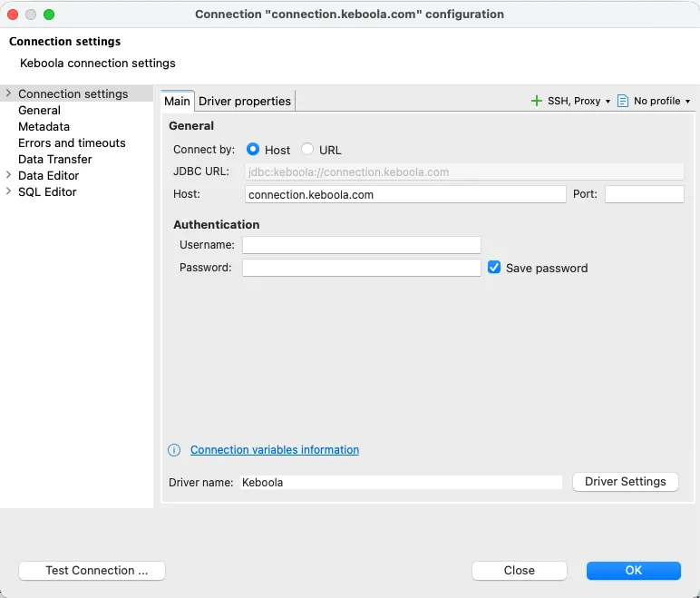Select General in the sidebar
Screen dimensions: 700x598
click(39, 110)
